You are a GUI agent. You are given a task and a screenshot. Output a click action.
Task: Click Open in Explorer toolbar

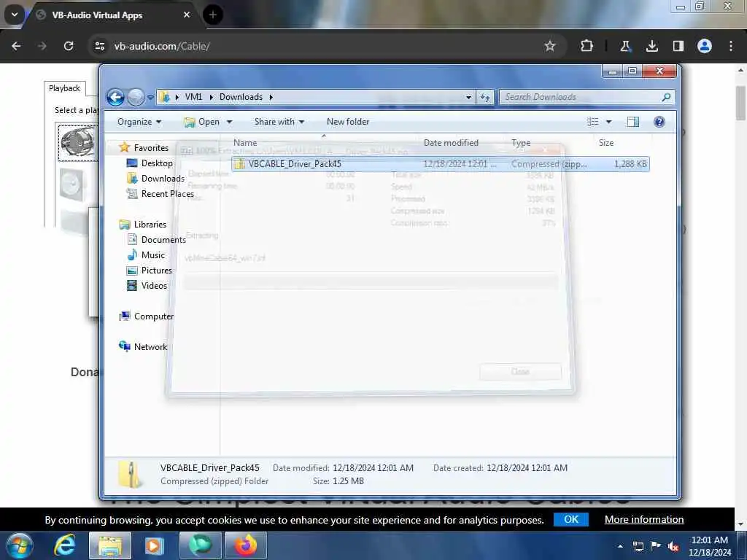click(x=203, y=122)
